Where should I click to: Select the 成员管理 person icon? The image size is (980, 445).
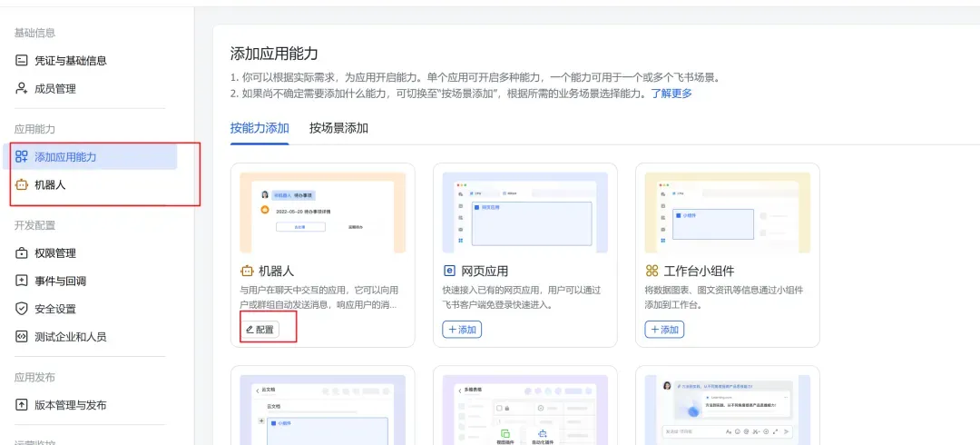tap(21, 88)
